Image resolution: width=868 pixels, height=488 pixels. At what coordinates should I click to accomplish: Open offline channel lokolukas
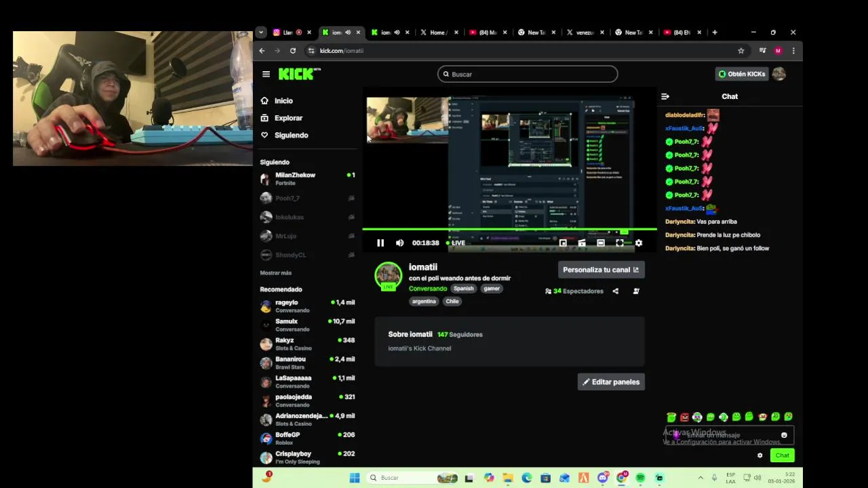coord(308,217)
